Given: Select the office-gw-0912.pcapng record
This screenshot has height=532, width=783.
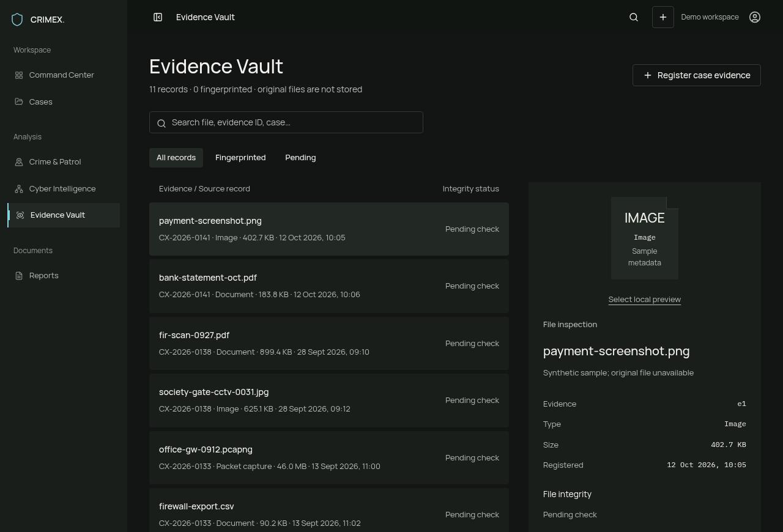Looking at the screenshot, I should (x=329, y=457).
